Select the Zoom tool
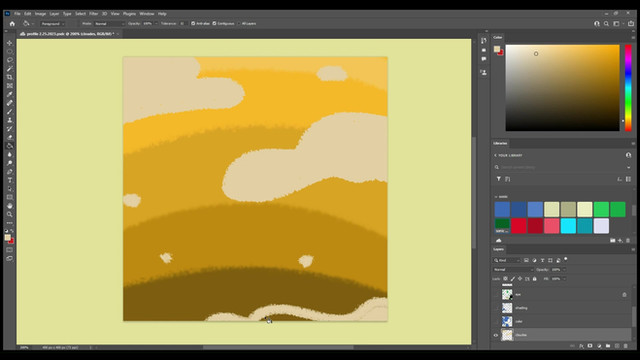 coord(9,214)
